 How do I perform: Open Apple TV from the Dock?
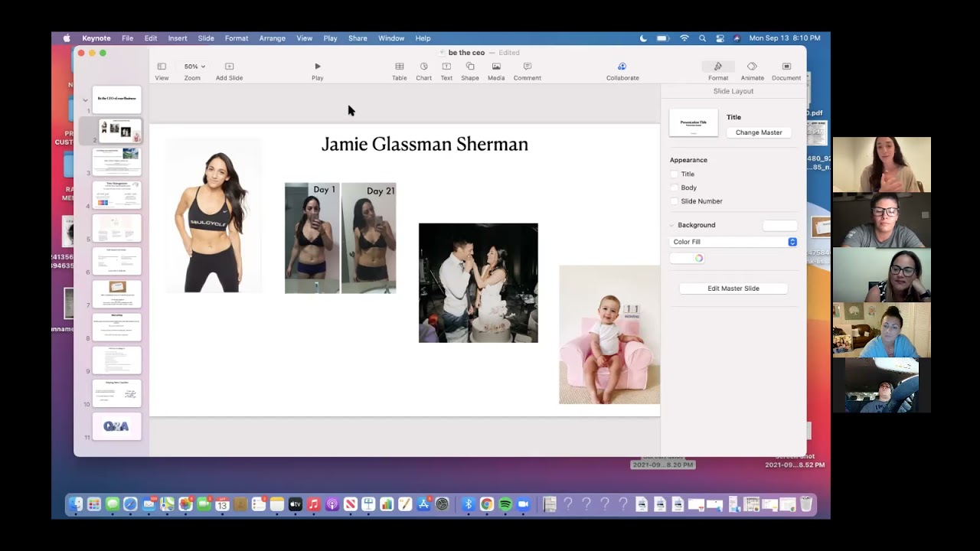(295, 504)
